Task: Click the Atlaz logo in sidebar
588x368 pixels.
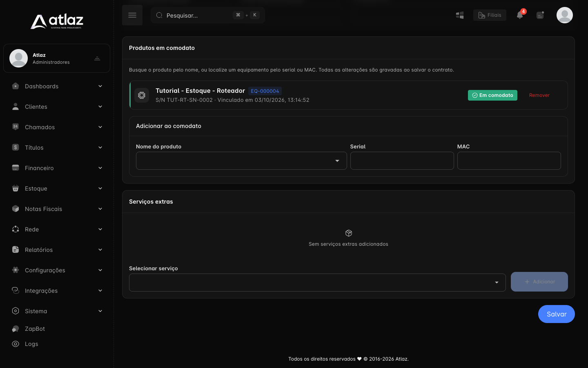Action: click(x=57, y=22)
